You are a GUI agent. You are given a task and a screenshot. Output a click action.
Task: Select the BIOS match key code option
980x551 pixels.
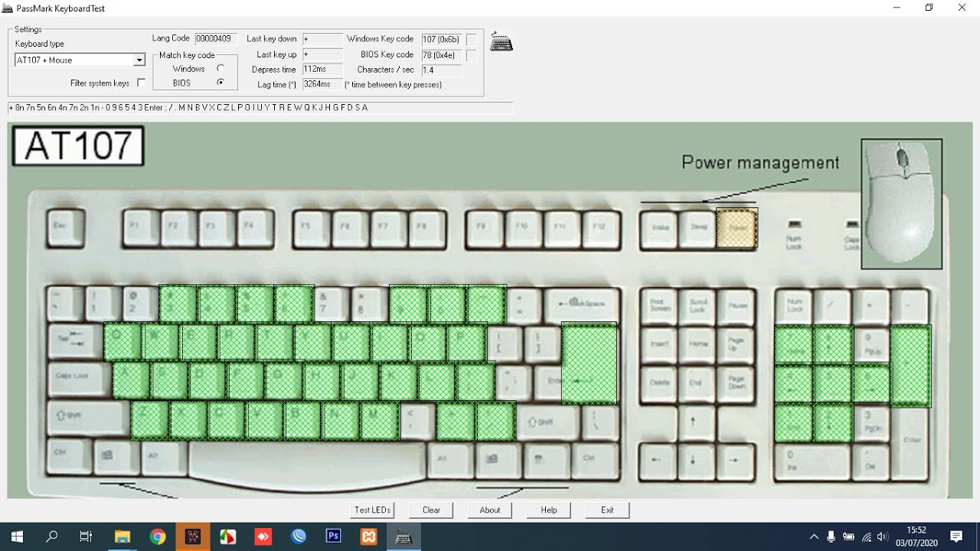point(220,82)
